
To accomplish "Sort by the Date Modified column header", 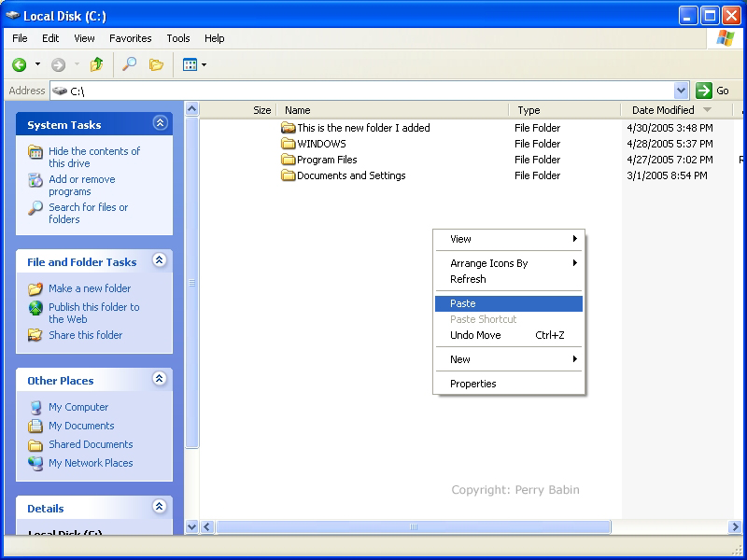I will (676, 110).
